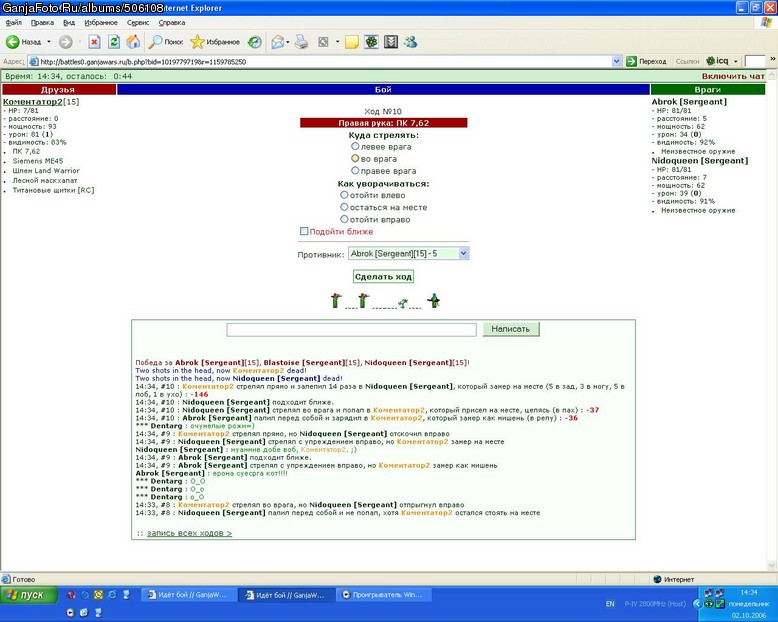
Task: Enable the 'Подойти ближе' checkbox
Action: [304, 231]
